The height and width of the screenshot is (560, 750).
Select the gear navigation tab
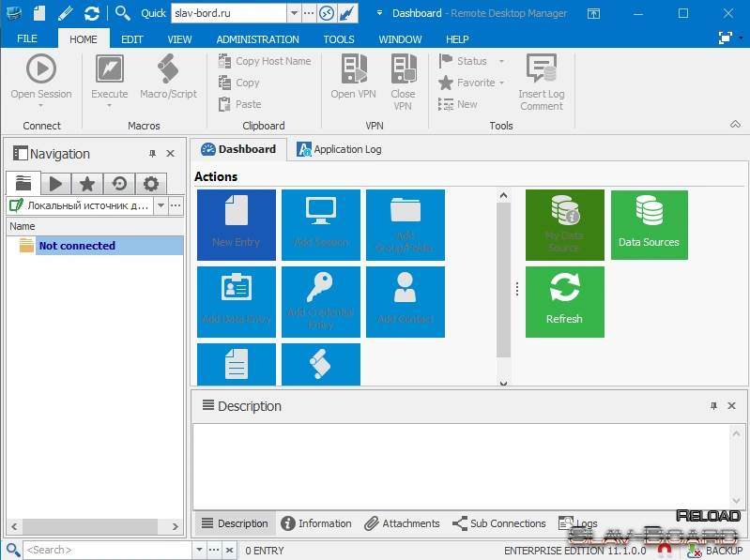click(151, 184)
